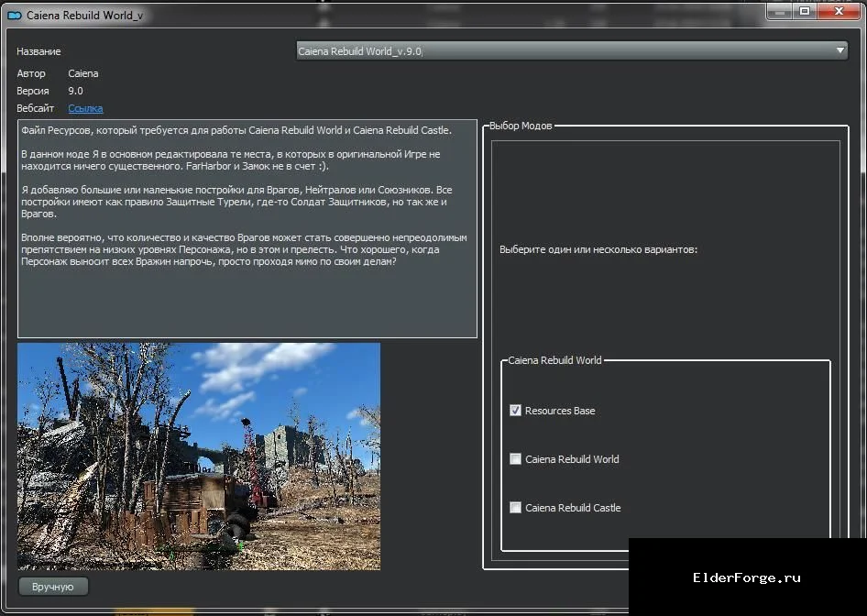Screen dimensions: 867x616
Task: Click the mod preview screenshot thumbnail
Action: [x=199, y=456]
